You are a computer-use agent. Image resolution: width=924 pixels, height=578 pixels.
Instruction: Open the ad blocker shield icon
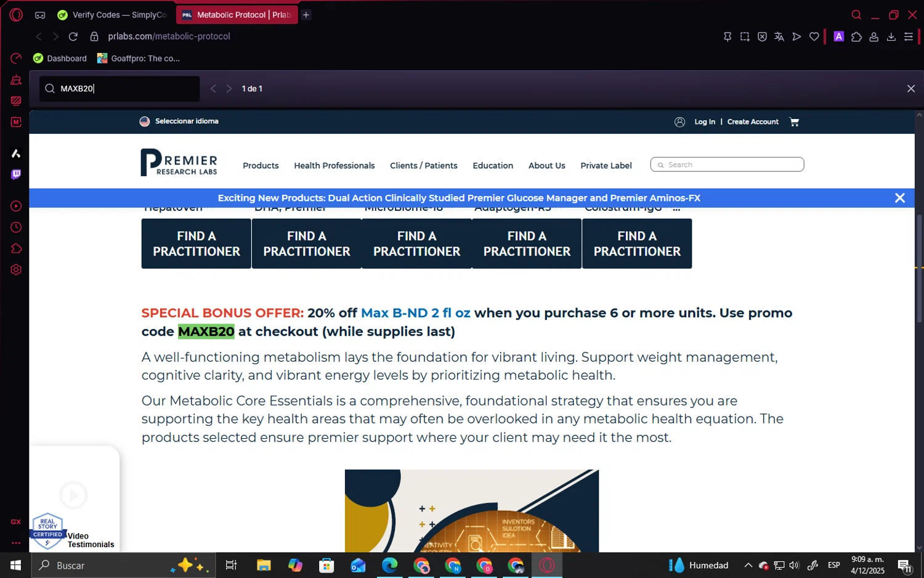click(762, 37)
